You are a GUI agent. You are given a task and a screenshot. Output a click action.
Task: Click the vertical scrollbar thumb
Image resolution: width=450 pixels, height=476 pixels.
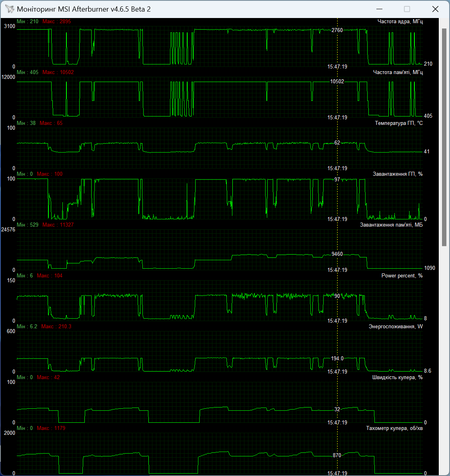coord(444,137)
